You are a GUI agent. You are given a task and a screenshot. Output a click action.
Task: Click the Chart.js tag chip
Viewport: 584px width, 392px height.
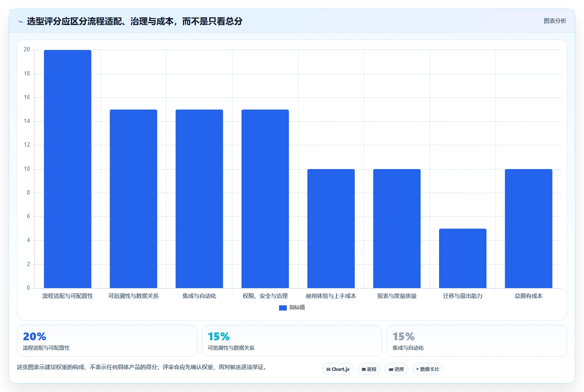(338, 369)
